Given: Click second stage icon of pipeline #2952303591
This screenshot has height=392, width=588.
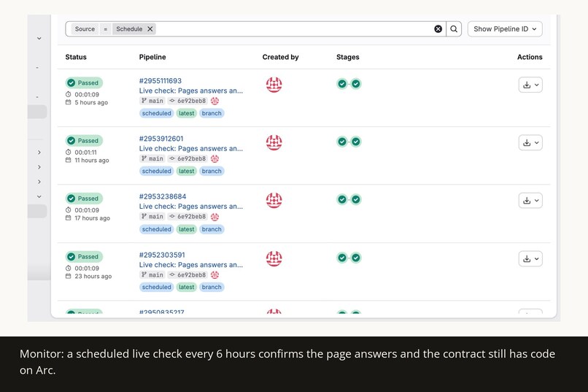Looking at the screenshot, I should 356,258.
